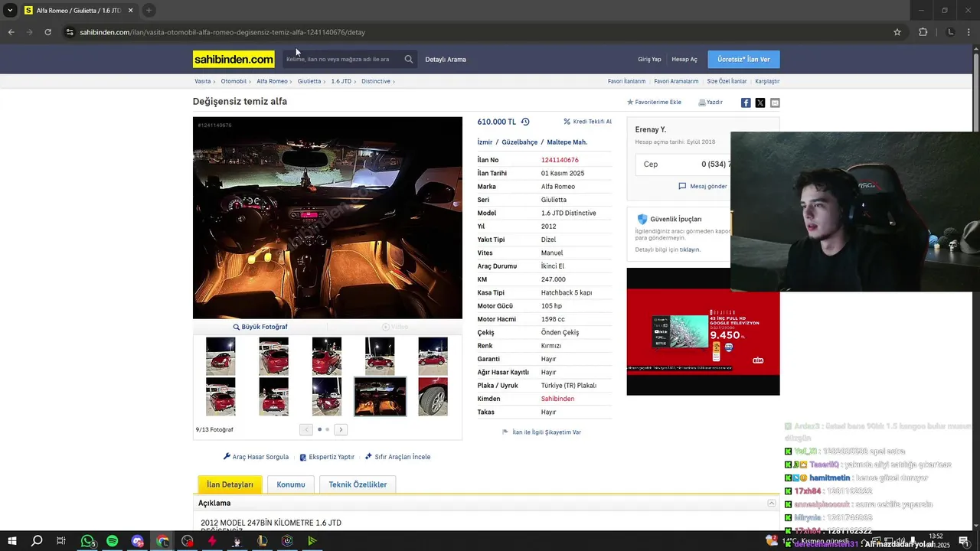
Task: Click Mesaj gönder to message seller
Action: click(703, 186)
